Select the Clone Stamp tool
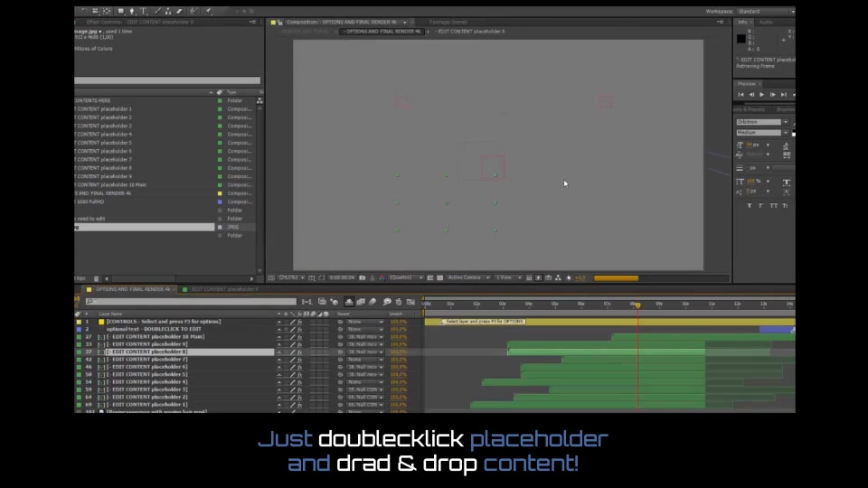868x488 pixels. point(168,11)
